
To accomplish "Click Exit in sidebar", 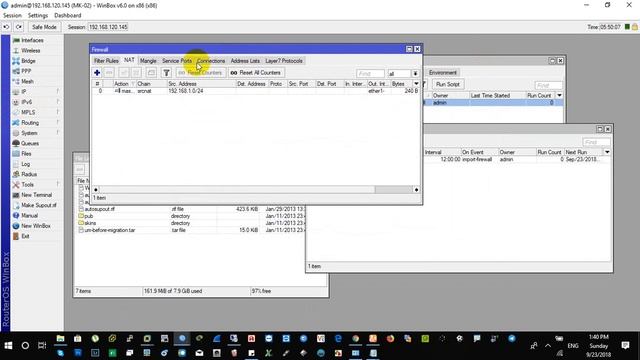I will click(25, 236).
